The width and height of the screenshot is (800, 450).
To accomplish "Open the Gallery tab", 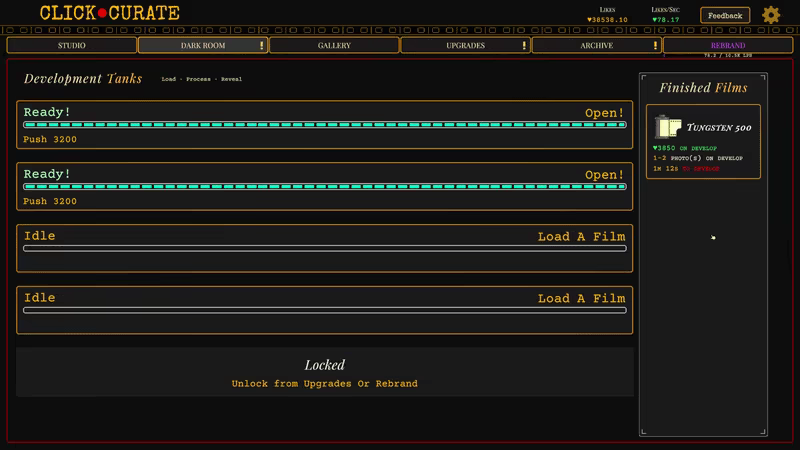I will click(x=334, y=45).
